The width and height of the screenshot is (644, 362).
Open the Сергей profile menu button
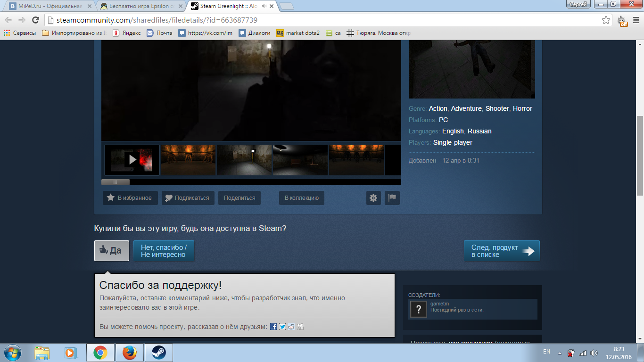(x=578, y=4)
